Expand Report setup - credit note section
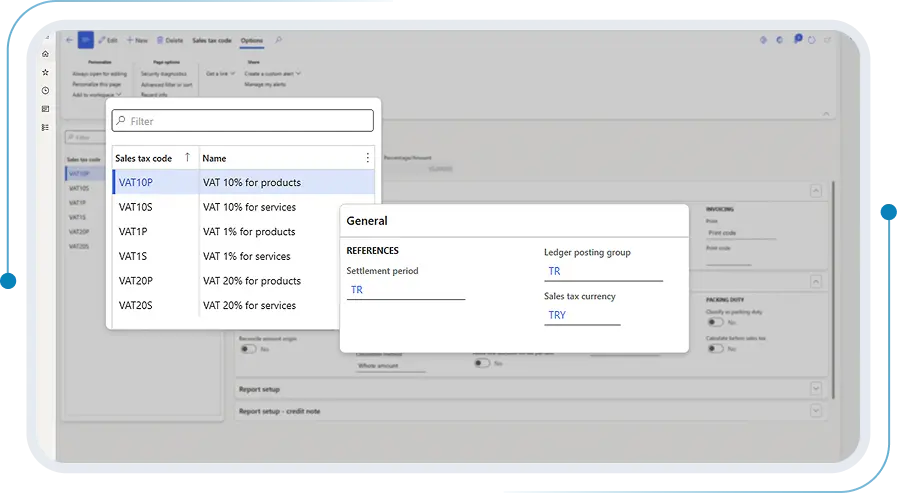The height and width of the screenshot is (493, 897). point(816,411)
